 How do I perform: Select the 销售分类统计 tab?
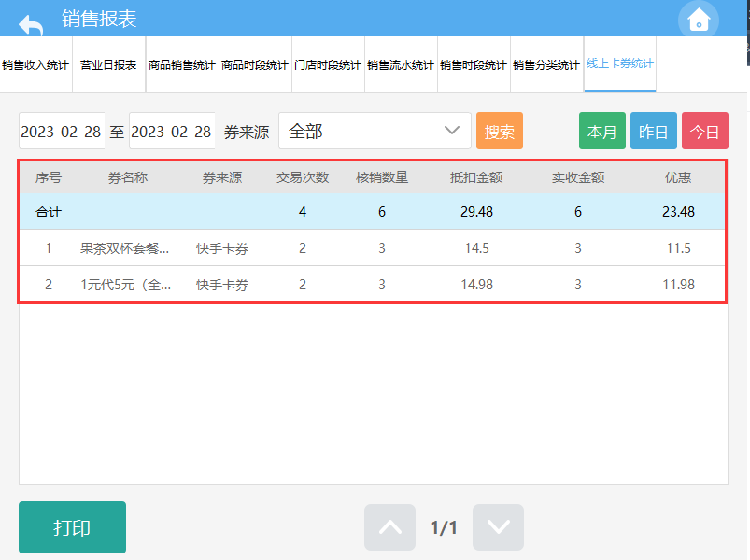point(546,65)
